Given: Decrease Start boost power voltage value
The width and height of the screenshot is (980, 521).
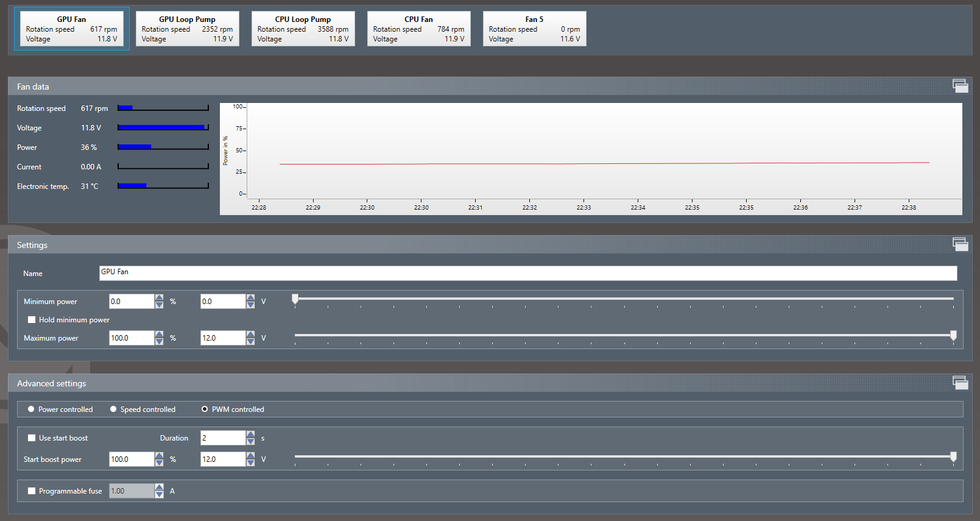Looking at the screenshot, I should [250, 463].
